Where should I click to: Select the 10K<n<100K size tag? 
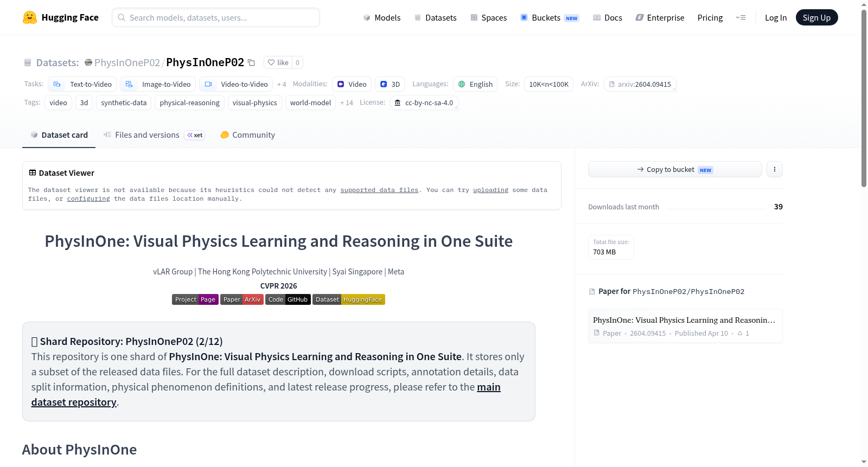[x=548, y=84]
